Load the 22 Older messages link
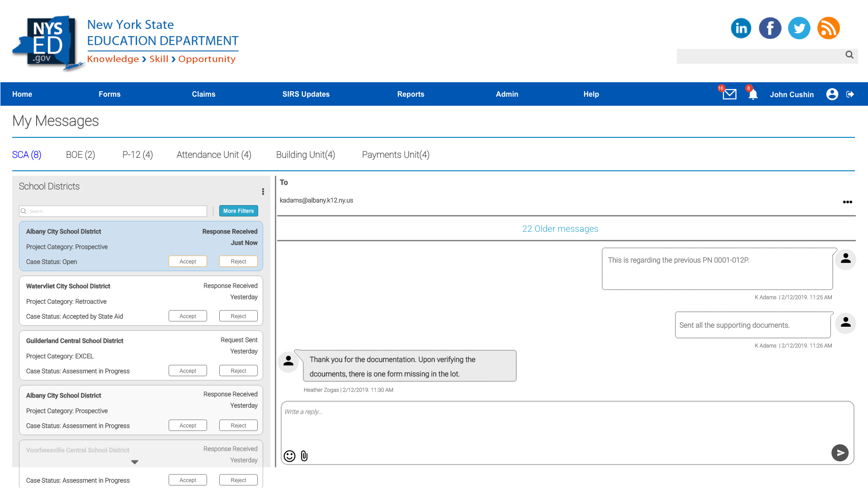Screen dimensions: 868x488 (x=560, y=229)
